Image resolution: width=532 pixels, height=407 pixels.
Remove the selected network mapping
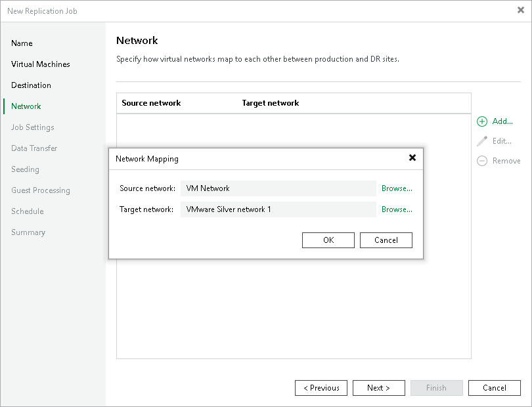coord(504,160)
